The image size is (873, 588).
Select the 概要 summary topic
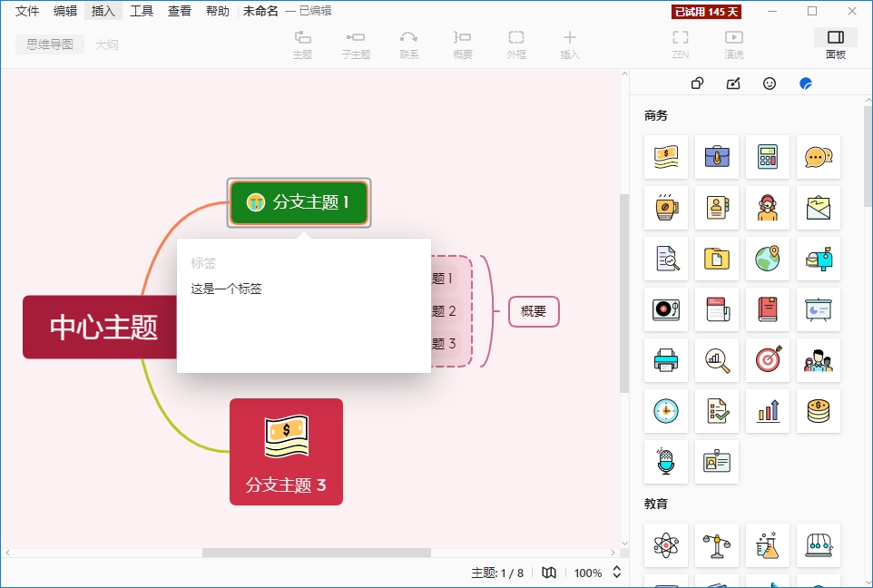(x=534, y=311)
